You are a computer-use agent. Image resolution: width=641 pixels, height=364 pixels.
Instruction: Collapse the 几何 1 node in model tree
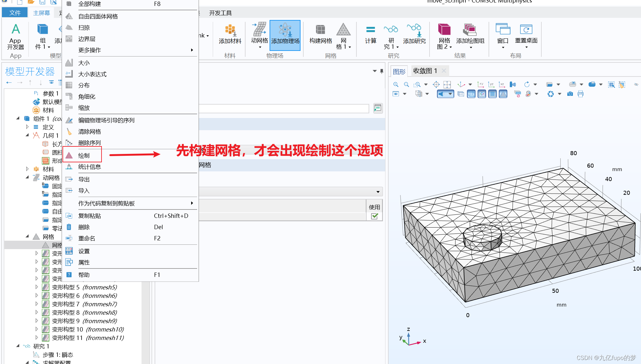tap(27, 135)
